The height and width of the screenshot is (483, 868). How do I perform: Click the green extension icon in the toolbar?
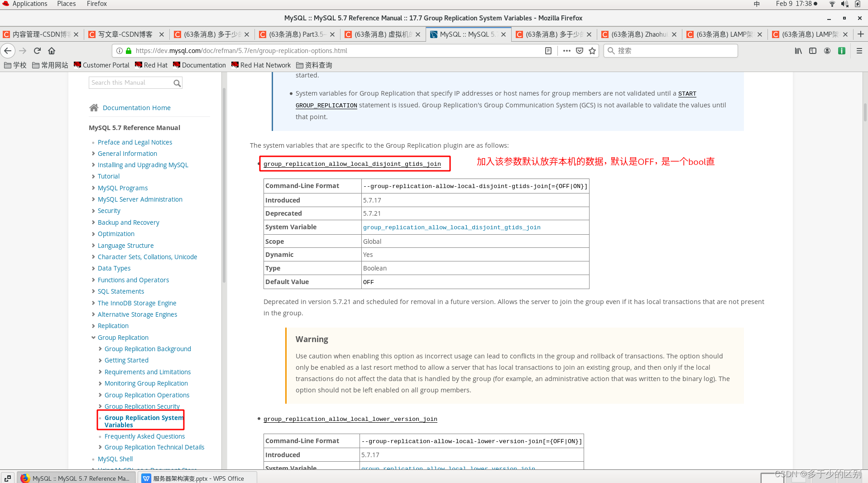[842, 51]
